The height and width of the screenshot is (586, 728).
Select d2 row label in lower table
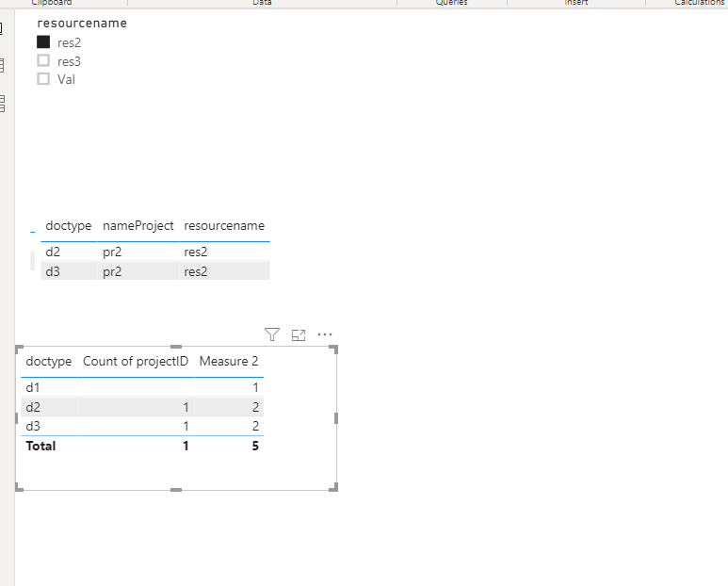(33, 407)
